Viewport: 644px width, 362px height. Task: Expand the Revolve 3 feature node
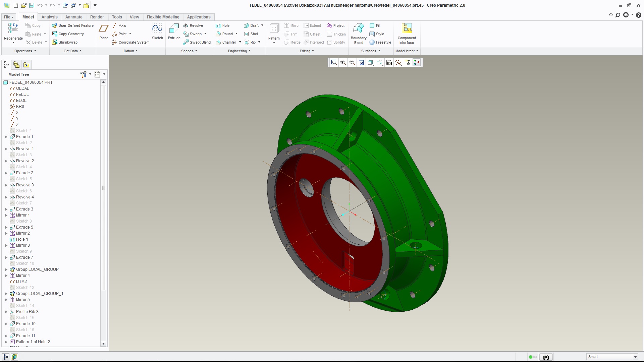(6, 185)
